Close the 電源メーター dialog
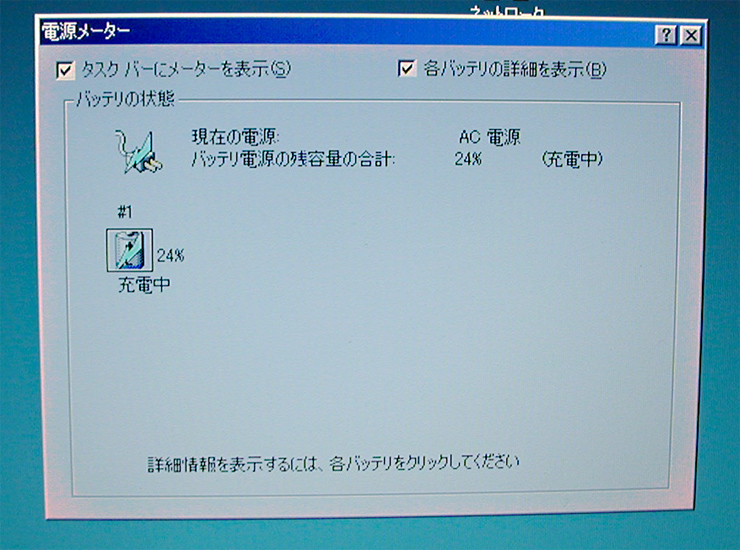Viewport: 740px width, 550px height. coord(691,35)
